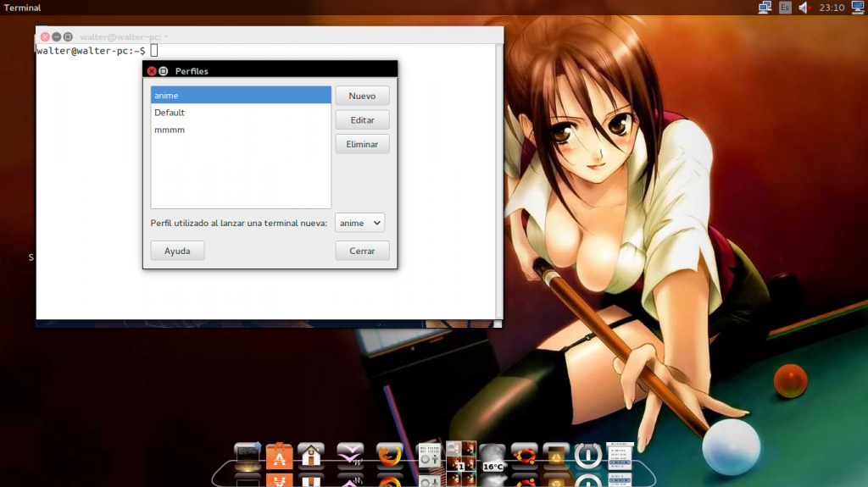Open the 16°C weather applet
This screenshot has width=868, height=487.
pyautogui.click(x=492, y=457)
